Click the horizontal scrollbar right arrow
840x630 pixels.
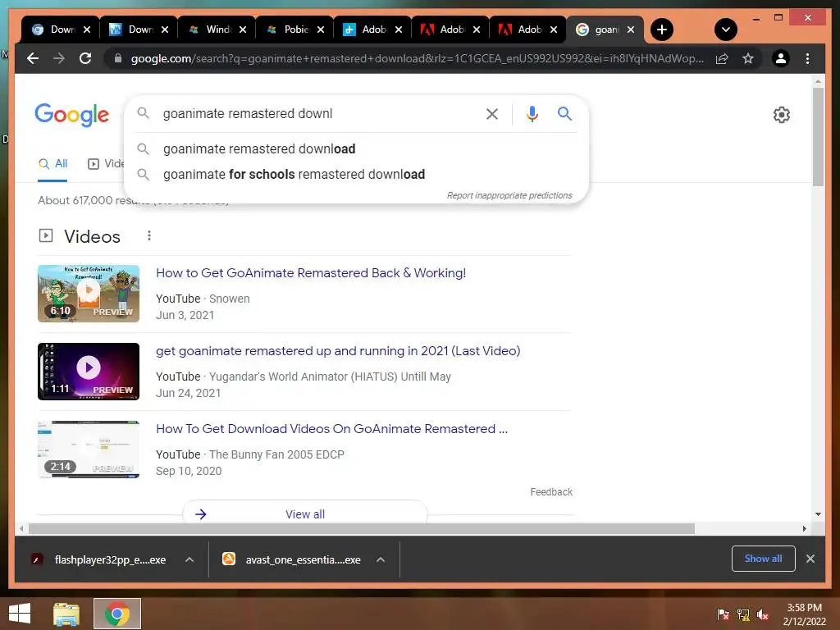coord(804,529)
